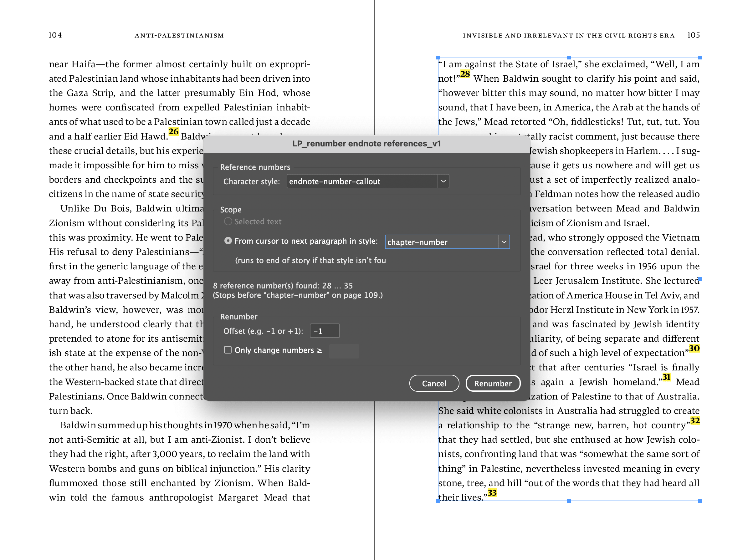Click the Scope group label

pyautogui.click(x=231, y=210)
